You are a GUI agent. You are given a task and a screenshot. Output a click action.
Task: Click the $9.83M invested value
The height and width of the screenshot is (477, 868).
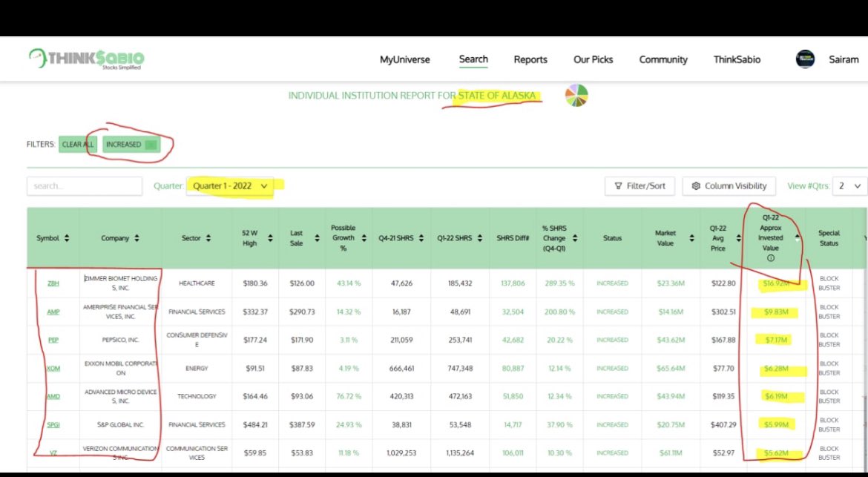coord(775,312)
